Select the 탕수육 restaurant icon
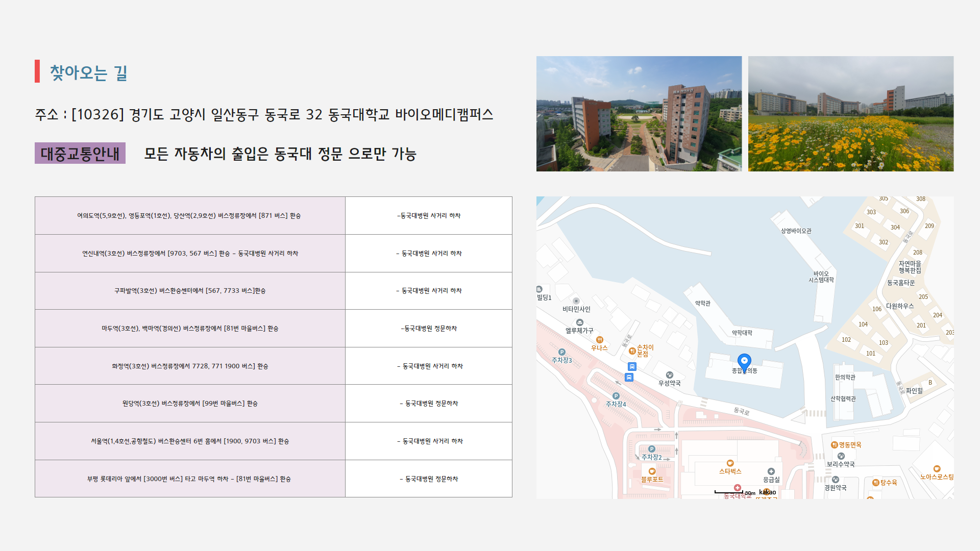This screenshot has height=551, width=980. (x=875, y=482)
